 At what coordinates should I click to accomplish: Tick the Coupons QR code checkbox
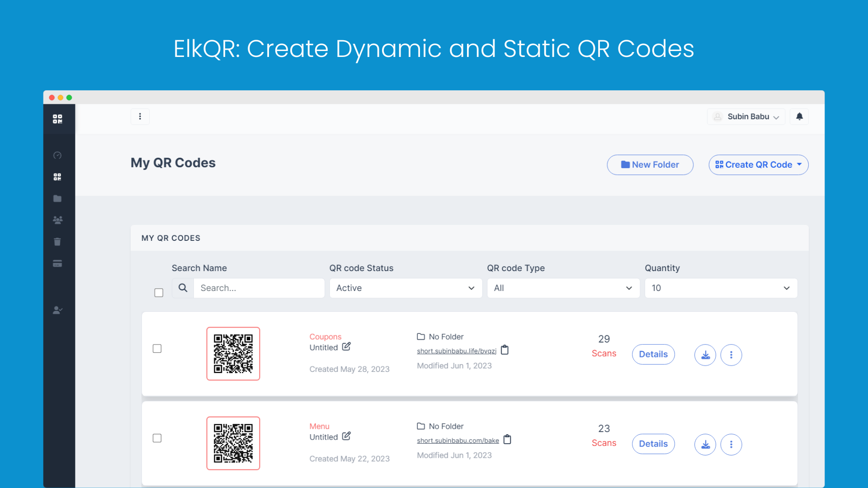click(157, 348)
